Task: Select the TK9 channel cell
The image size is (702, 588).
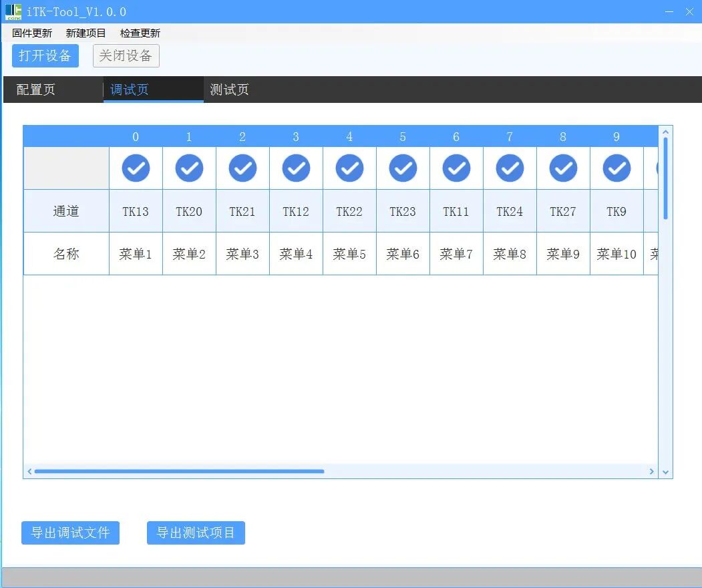Action: tap(617, 211)
